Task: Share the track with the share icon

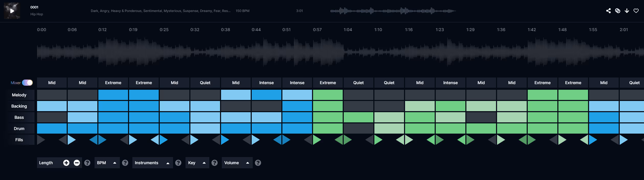Action: click(608, 11)
